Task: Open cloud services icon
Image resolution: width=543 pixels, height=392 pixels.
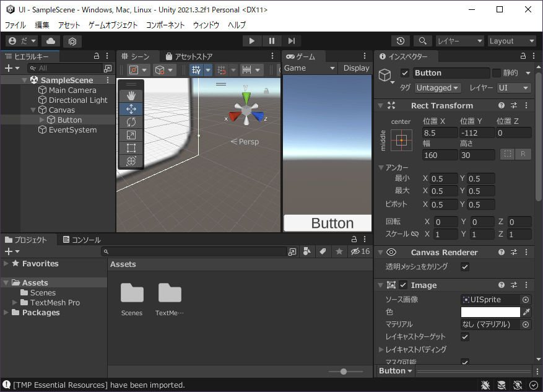Action: click(x=51, y=41)
